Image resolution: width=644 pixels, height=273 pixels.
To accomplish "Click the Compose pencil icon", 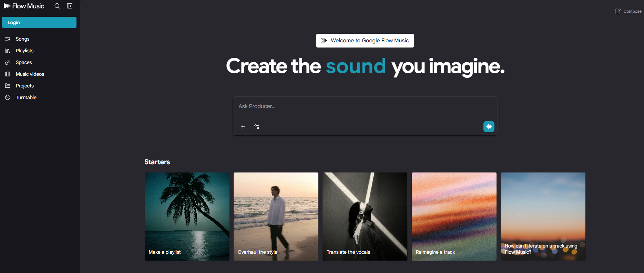I will click(618, 11).
